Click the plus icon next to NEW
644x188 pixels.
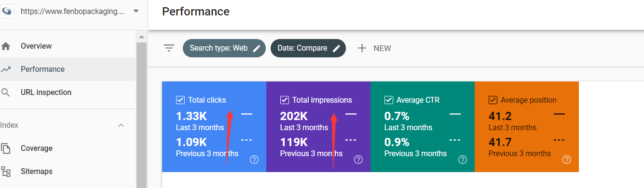click(362, 48)
